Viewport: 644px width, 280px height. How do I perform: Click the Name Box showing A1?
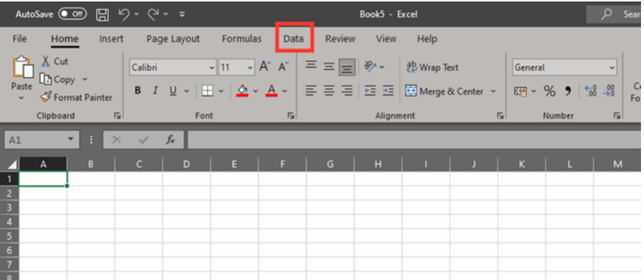(41, 140)
